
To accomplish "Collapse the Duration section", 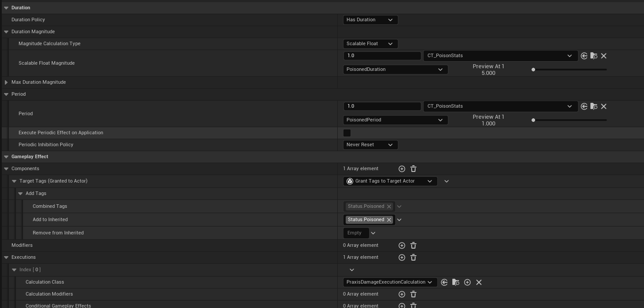I will pos(6,8).
